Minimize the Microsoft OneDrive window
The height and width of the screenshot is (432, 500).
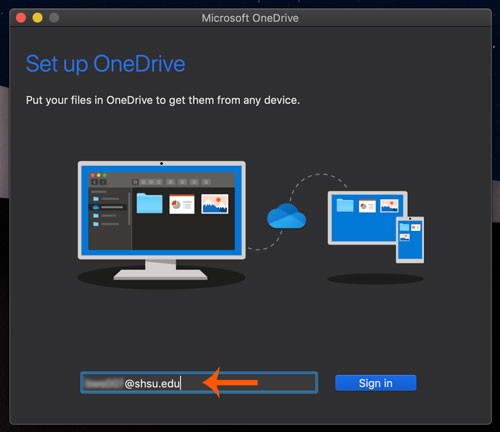click(38, 18)
